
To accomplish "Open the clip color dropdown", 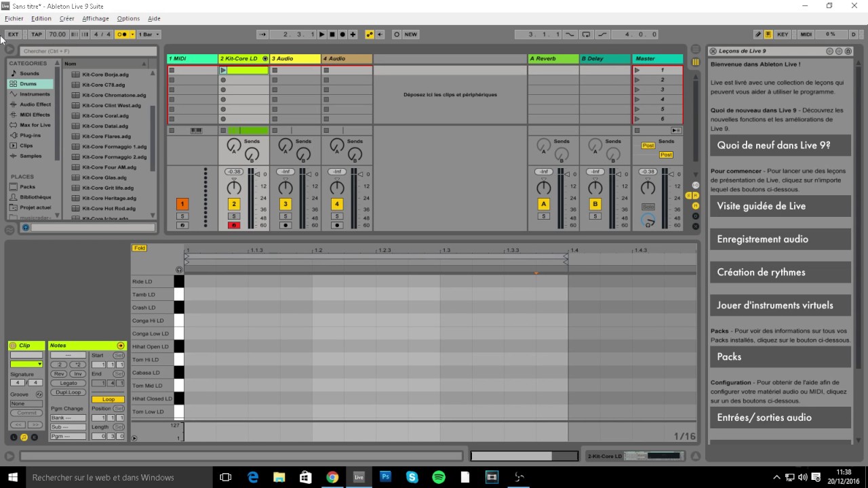I will (x=26, y=365).
